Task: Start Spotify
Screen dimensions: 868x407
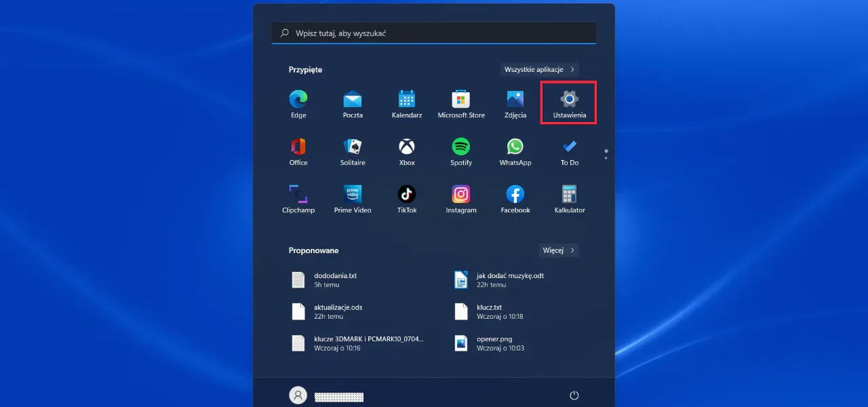Action: tap(460, 149)
